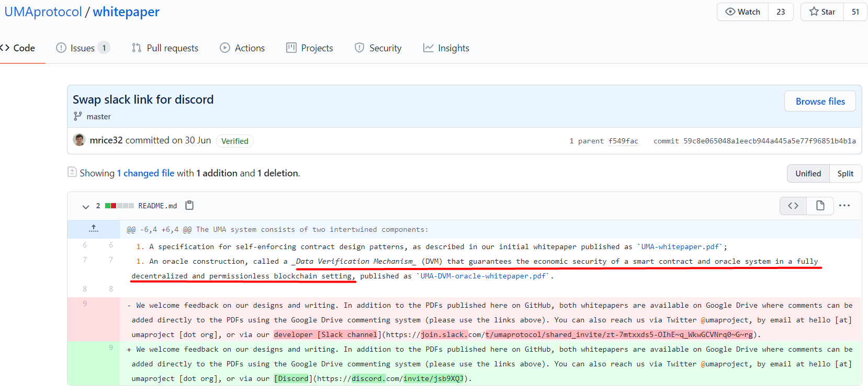Select old line number 7
The height and width of the screenshot is (392, 868).
pos(85,260)
